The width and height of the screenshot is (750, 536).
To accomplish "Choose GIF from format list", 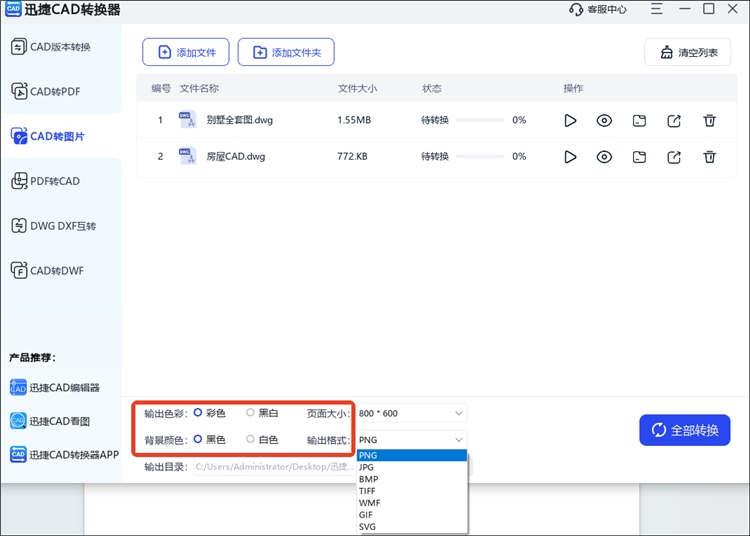I will (412, 515).
